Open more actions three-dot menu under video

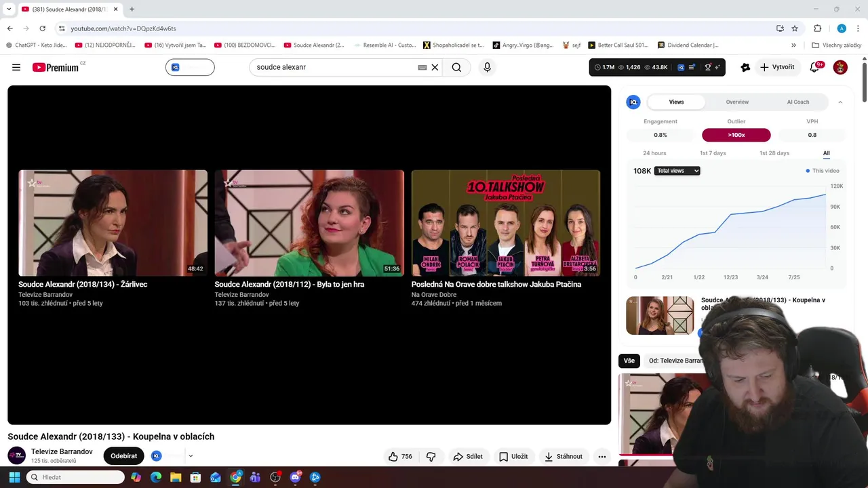tap(601, 456)
